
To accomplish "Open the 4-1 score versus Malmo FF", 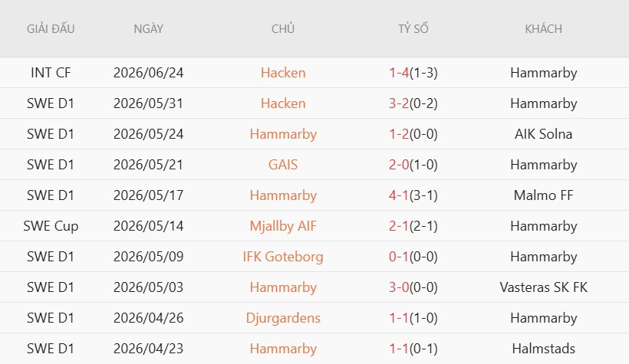I will pos(399,195).
